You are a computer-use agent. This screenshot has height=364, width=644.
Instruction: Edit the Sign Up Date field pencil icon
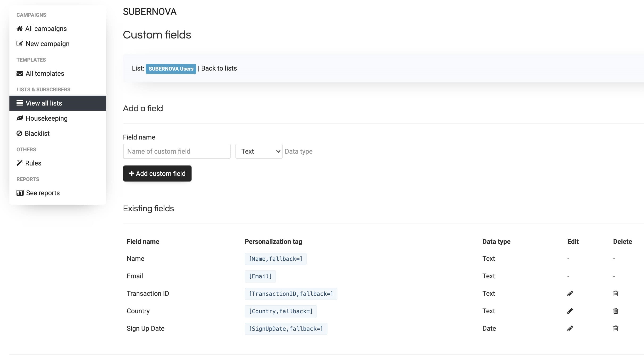[x=570, y=329]
